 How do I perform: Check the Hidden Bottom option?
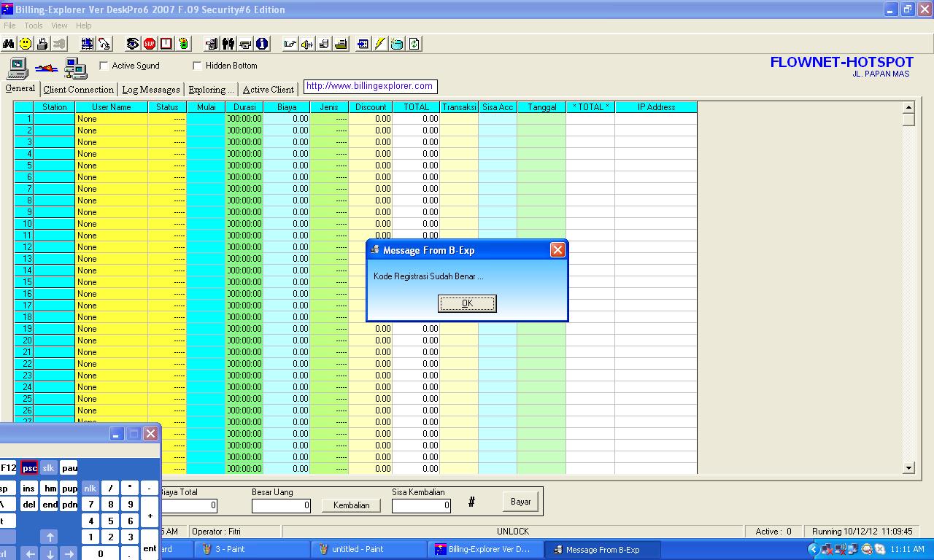coord(196,66)
